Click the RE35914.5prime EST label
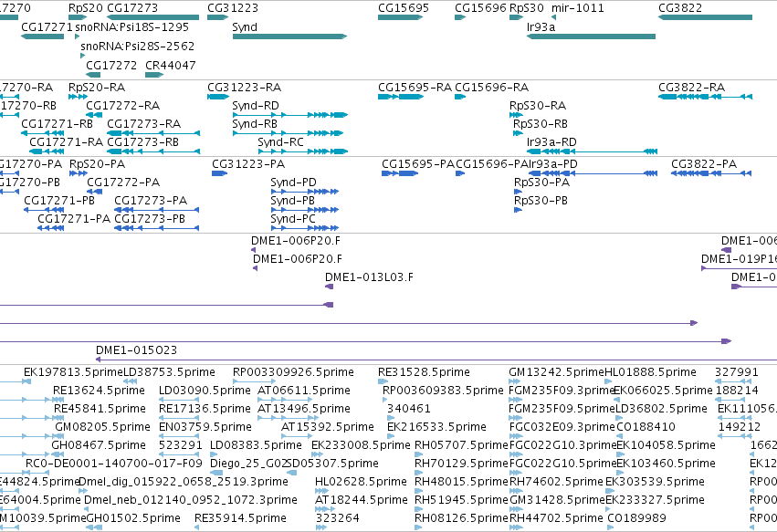 point(240,518)
